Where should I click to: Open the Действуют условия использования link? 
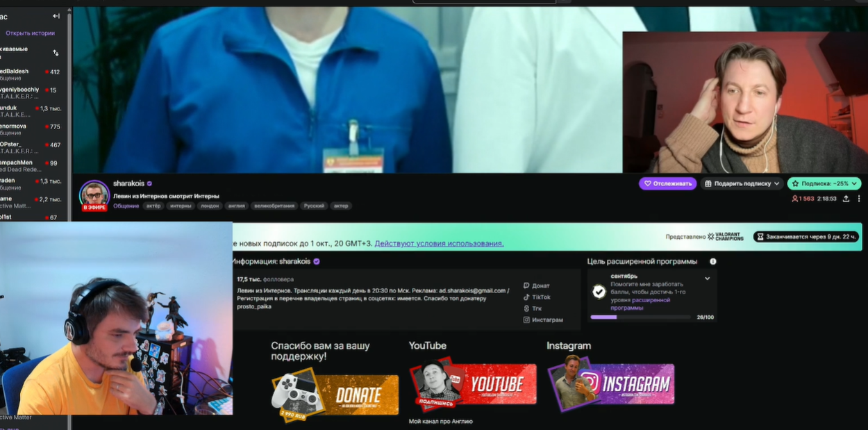[439, 244]
